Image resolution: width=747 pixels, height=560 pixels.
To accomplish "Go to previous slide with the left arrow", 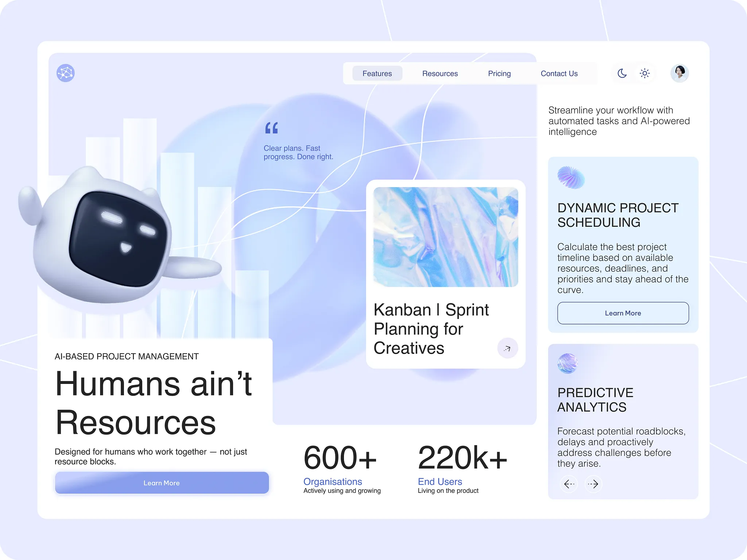I will click(x=569, y=484).
